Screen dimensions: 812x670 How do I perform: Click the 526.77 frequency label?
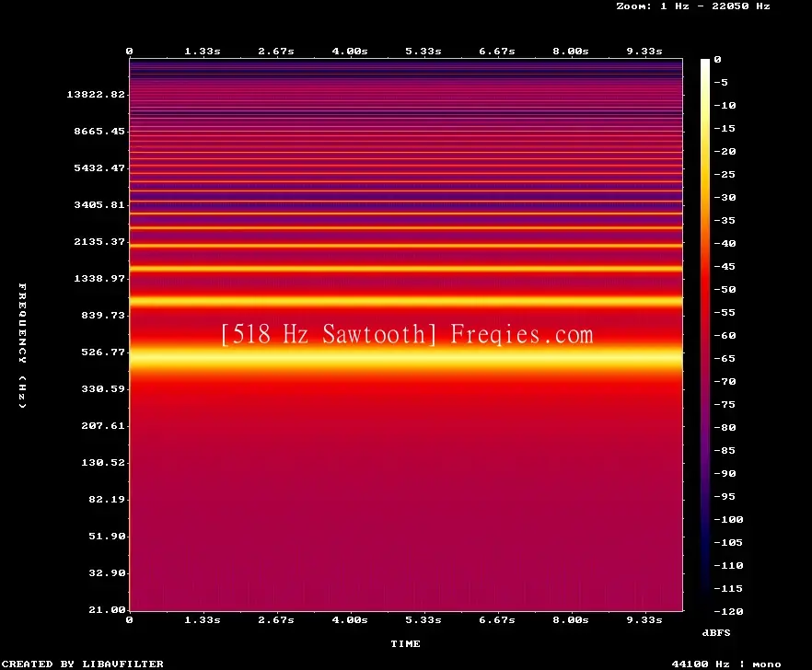tap(103, 352)
